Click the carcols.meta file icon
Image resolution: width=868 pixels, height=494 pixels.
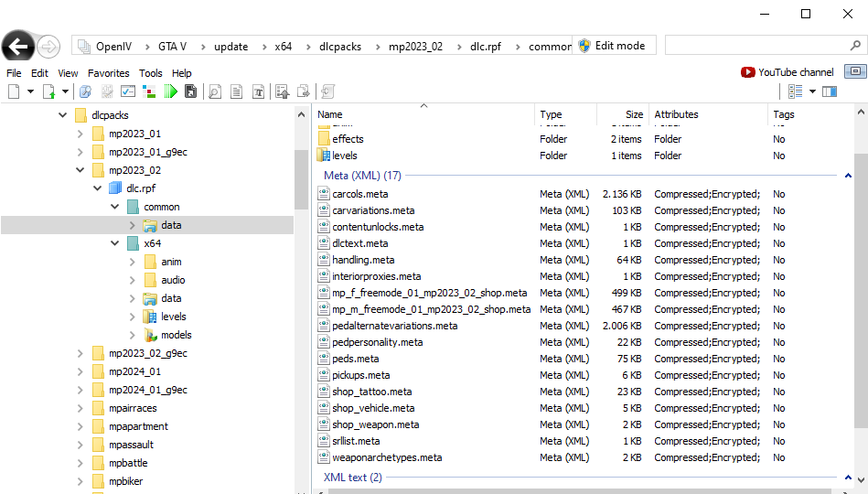[x=324, y=194]
